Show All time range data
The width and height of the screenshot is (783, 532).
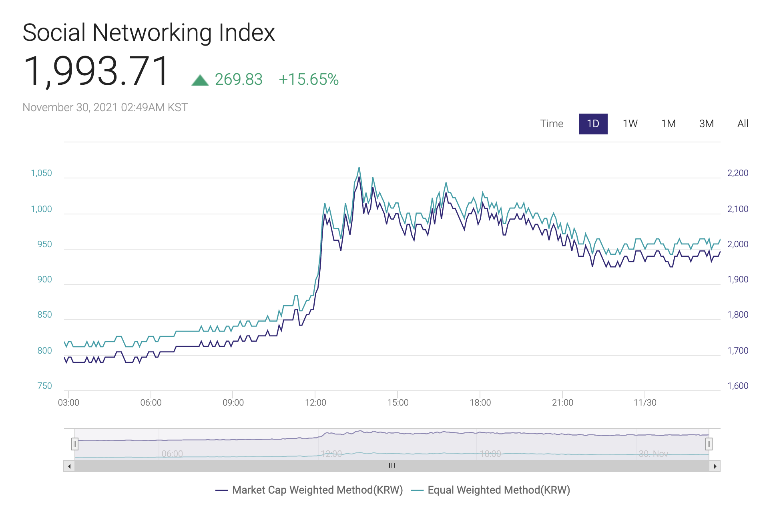point(743,124)
